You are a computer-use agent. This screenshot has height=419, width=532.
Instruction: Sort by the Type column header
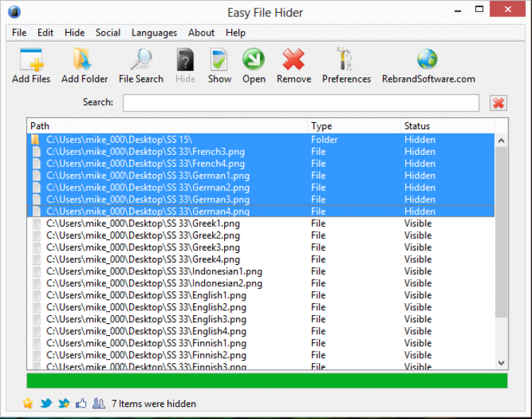[x=354, y=126]
